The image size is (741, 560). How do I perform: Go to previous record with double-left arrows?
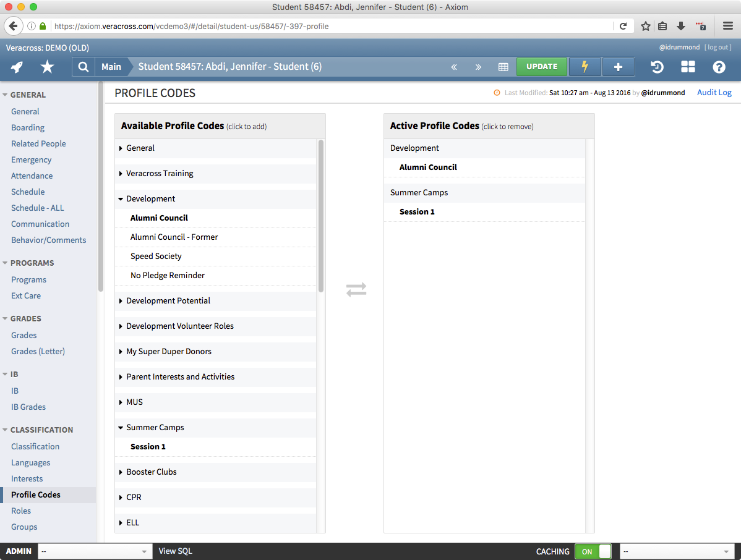click(x=454, y=67)
